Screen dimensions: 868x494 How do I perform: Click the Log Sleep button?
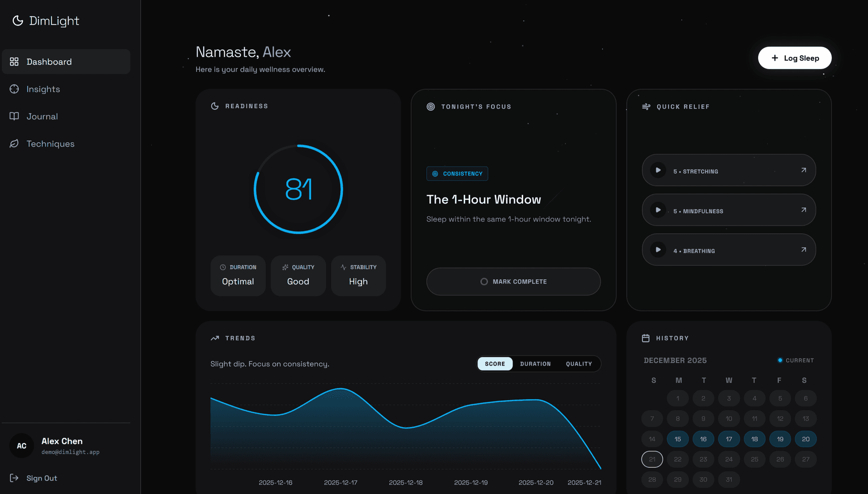click(x=794, y=58)
